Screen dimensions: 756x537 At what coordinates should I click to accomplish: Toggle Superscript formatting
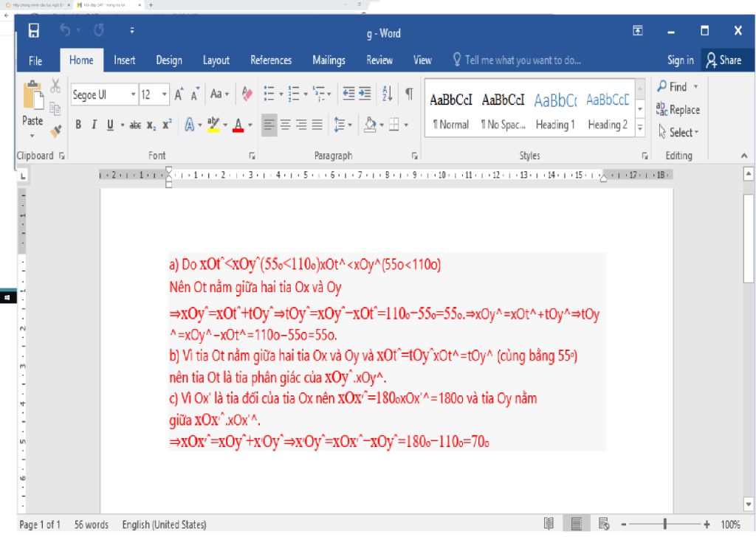click(x=167, y=125)
